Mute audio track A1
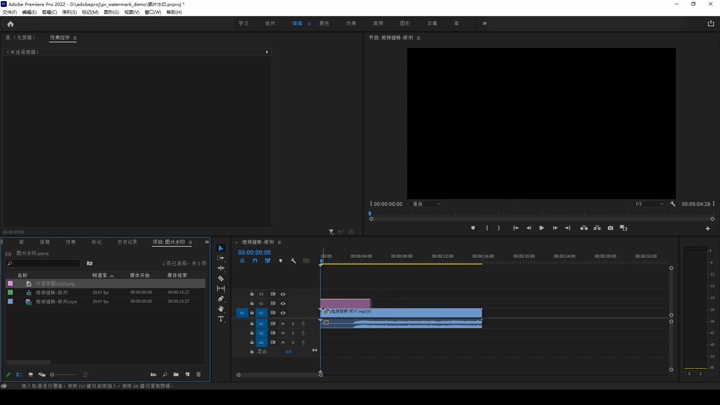 tap(283, 324)
